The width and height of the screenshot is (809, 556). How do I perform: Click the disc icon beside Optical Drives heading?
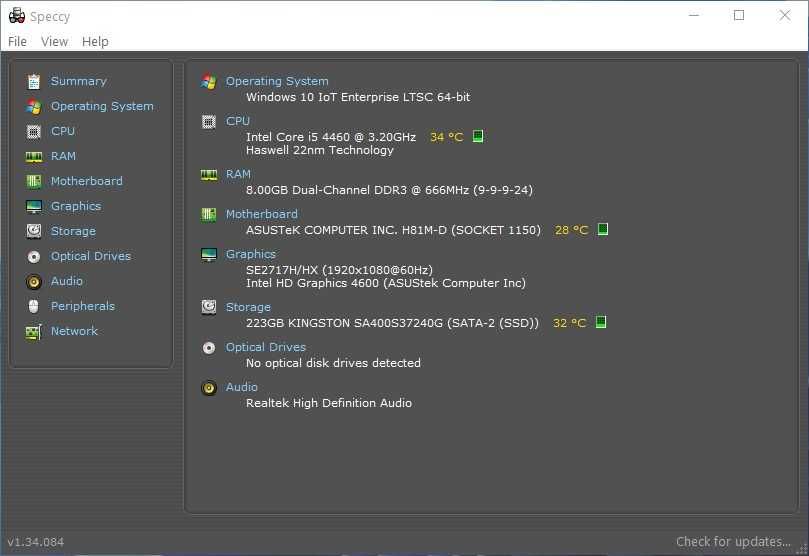coord(209,348)
